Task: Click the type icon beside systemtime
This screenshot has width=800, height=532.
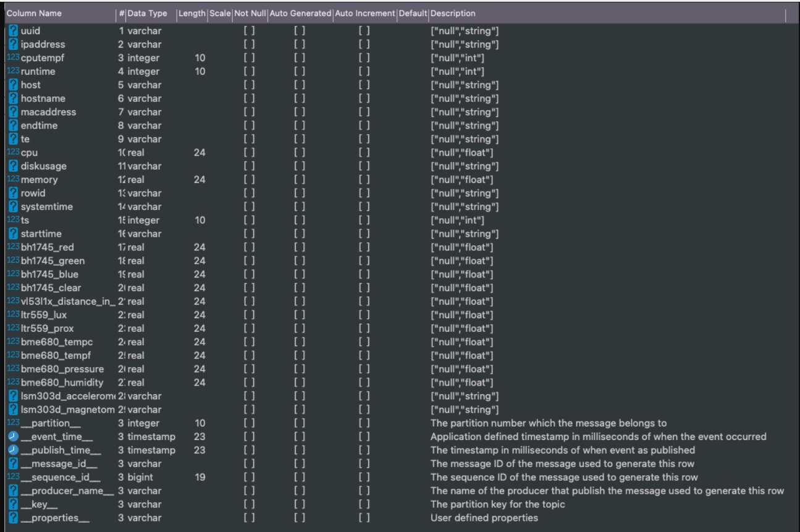Action: 14,207
